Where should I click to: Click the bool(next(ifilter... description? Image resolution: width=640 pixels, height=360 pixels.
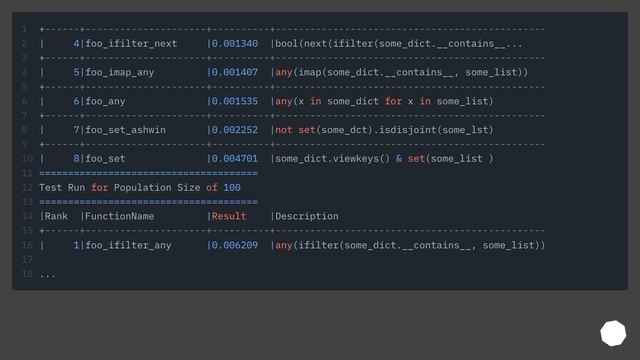pos(398,44)
